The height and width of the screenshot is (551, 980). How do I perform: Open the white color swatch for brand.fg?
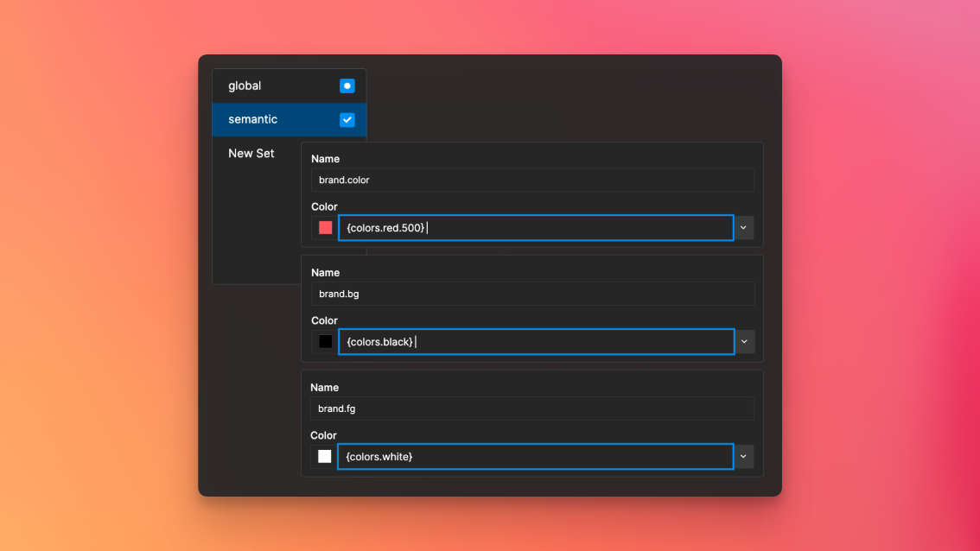[324, 456]
